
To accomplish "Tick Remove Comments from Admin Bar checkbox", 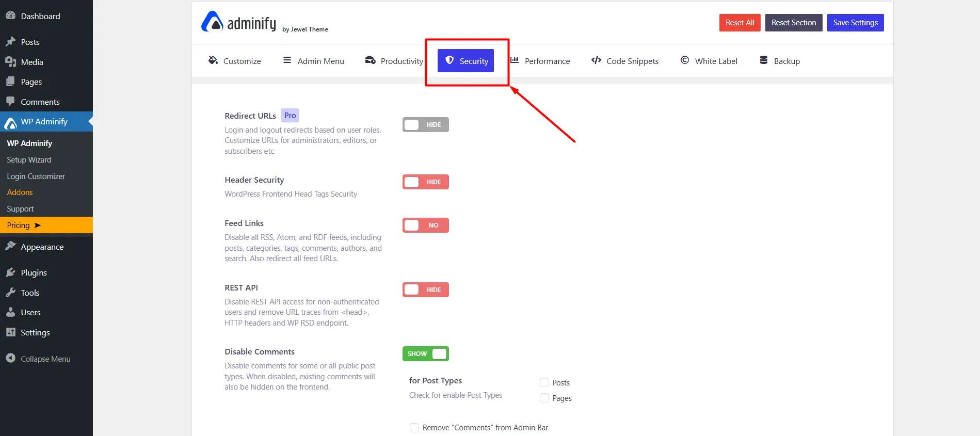I will (414, 427).
